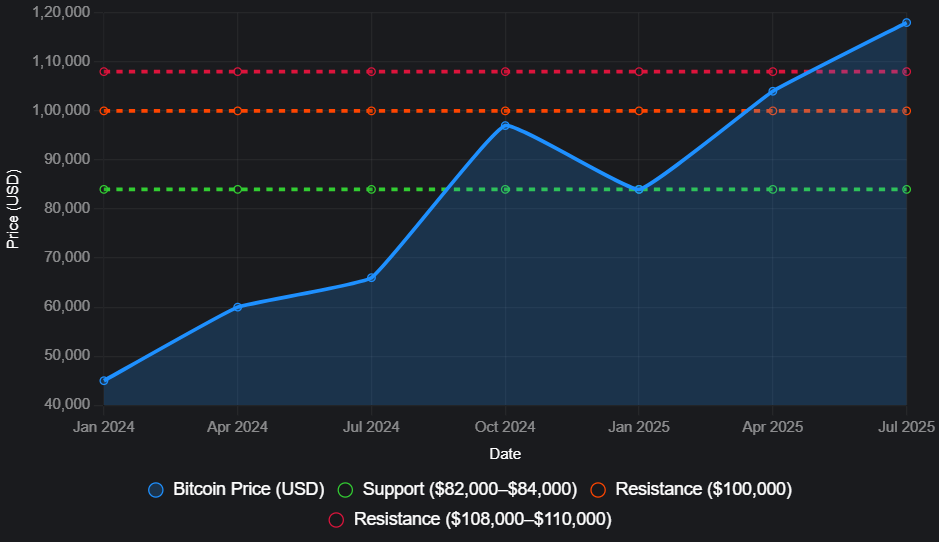Screen dimensions: 939x542
Task: Select the green support marker at Oct 2024
Action: 505,189
